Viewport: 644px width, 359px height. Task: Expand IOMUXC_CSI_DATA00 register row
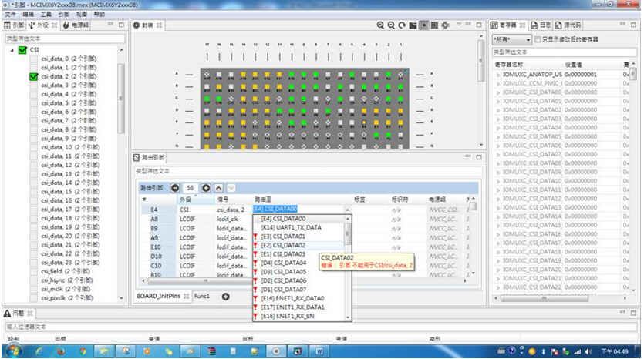click(497, 92)
